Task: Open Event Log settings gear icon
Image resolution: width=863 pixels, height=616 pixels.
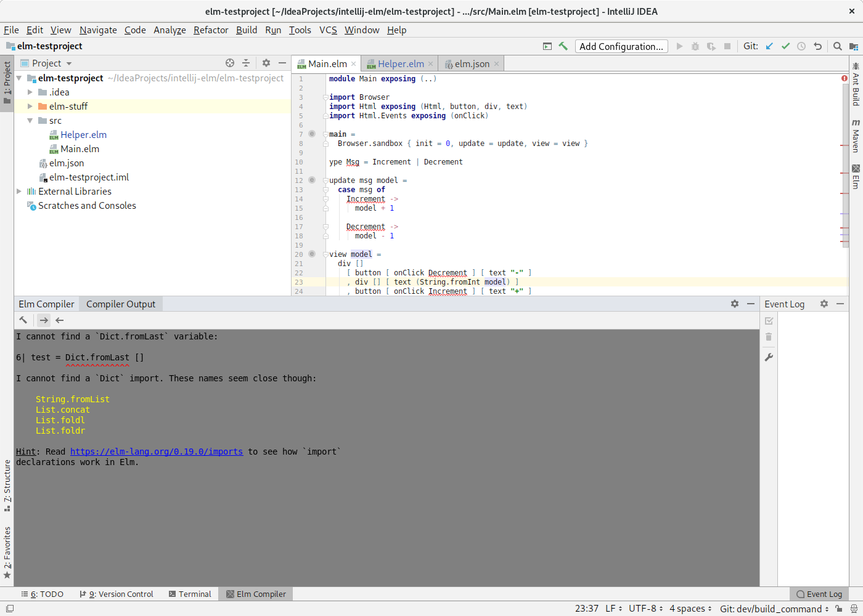Action: (824, 303)
